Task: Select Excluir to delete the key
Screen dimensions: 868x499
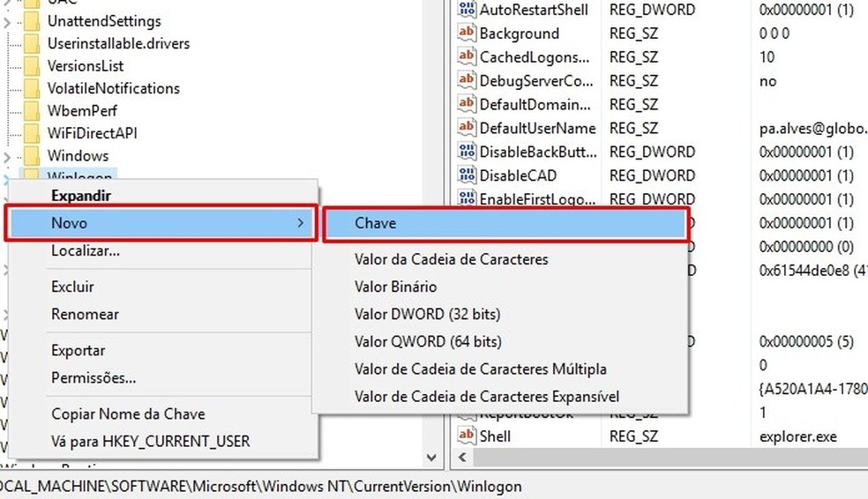Action: click(x=72, y=287)
